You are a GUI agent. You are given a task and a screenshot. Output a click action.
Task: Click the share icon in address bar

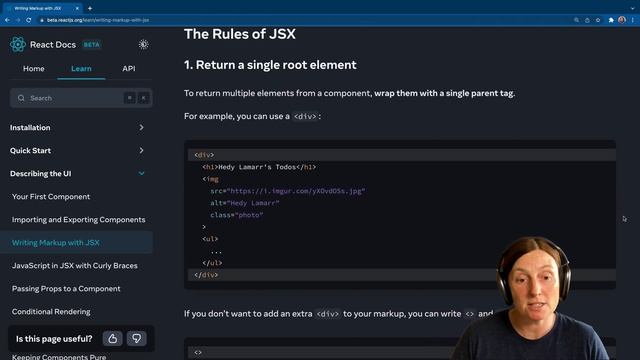[587, 20]
